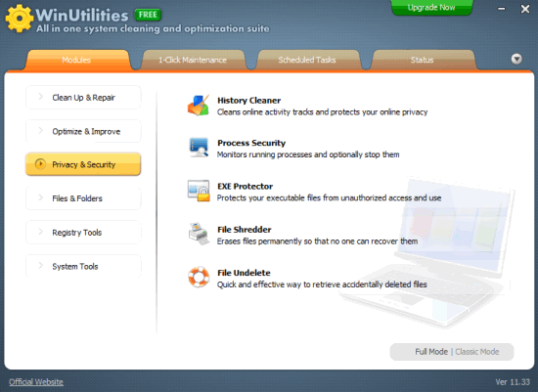Select the Privacy & Security category
The width and height of the screenshot is (538, 392).
pos(83,164)
